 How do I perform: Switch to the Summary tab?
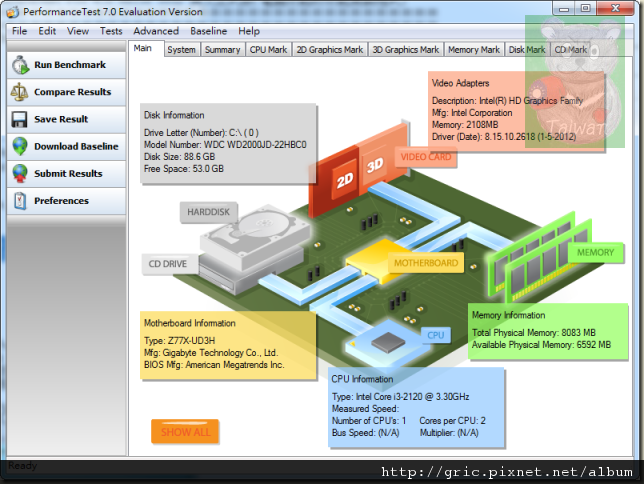(x=222, y=50)
